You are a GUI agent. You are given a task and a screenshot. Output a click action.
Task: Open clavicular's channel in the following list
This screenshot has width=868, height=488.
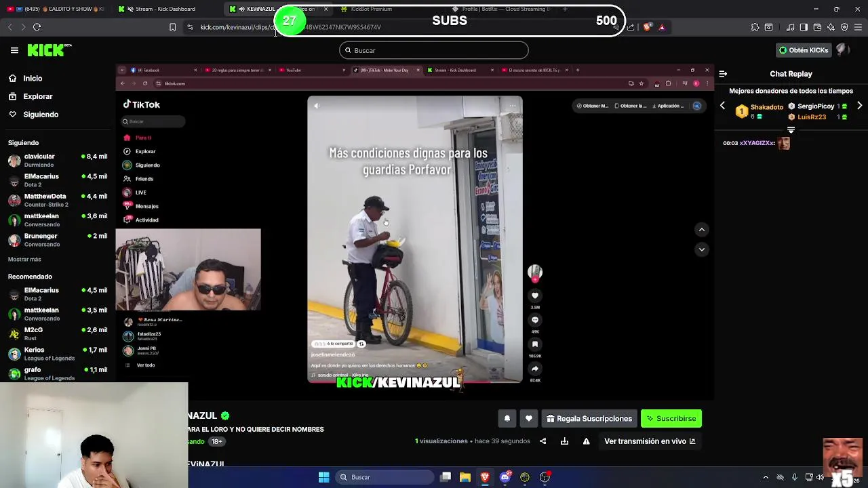point(58,160)
